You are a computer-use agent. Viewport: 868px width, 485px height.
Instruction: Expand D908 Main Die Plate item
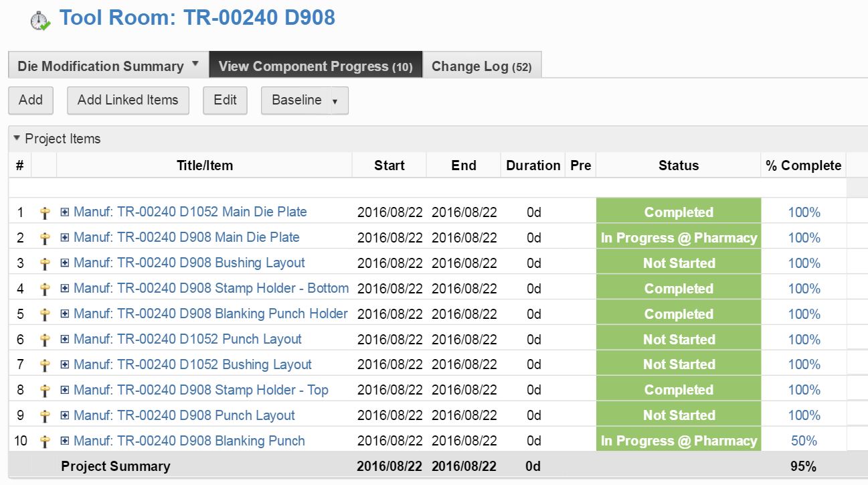click(x=65, y=238)
